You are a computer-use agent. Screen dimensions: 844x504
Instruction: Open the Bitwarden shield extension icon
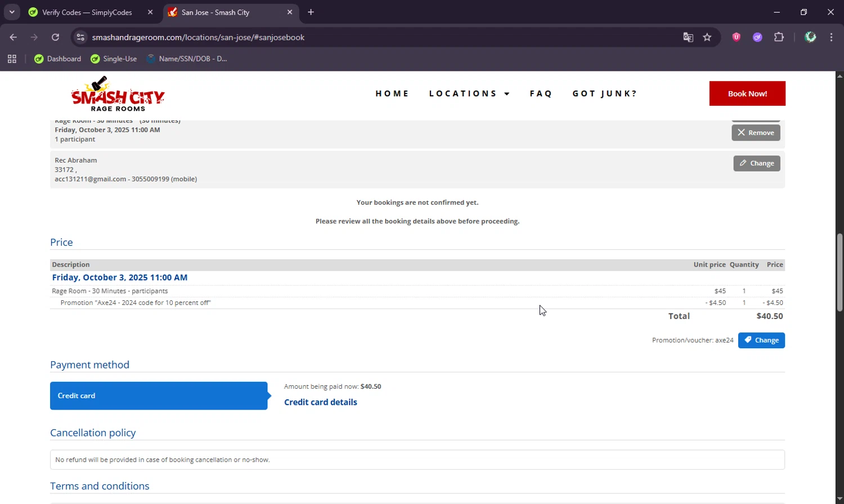pos(736,37)
